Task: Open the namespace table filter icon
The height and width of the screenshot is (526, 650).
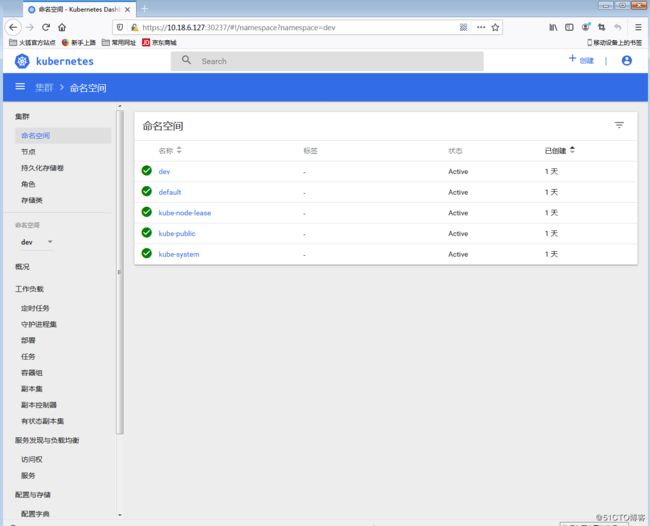Action: tap(619, 125)
